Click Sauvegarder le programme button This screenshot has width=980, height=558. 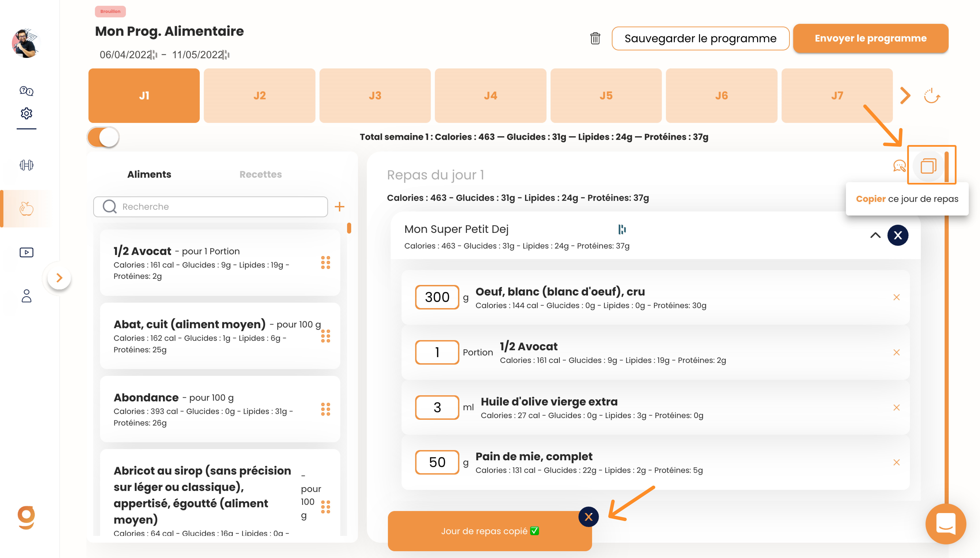(700, 38)
